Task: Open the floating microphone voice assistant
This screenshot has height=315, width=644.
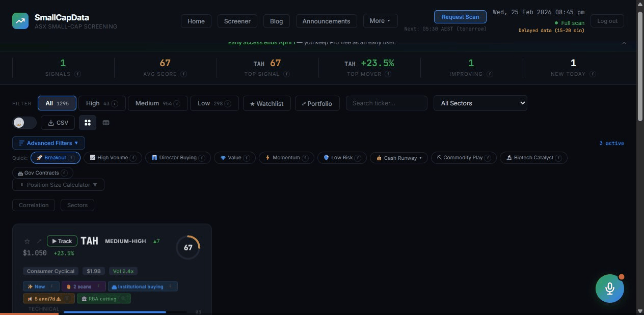Action: point(609,288)
